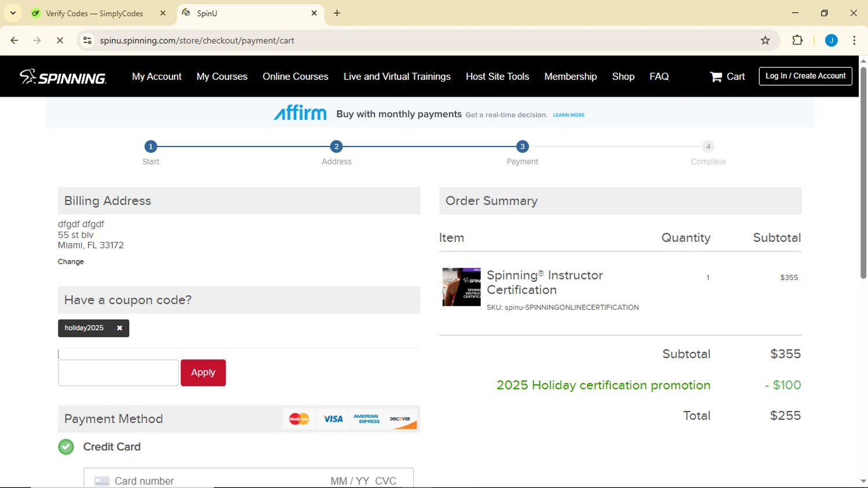
Task: Click Log In / Create Account button
Action: 806,76
